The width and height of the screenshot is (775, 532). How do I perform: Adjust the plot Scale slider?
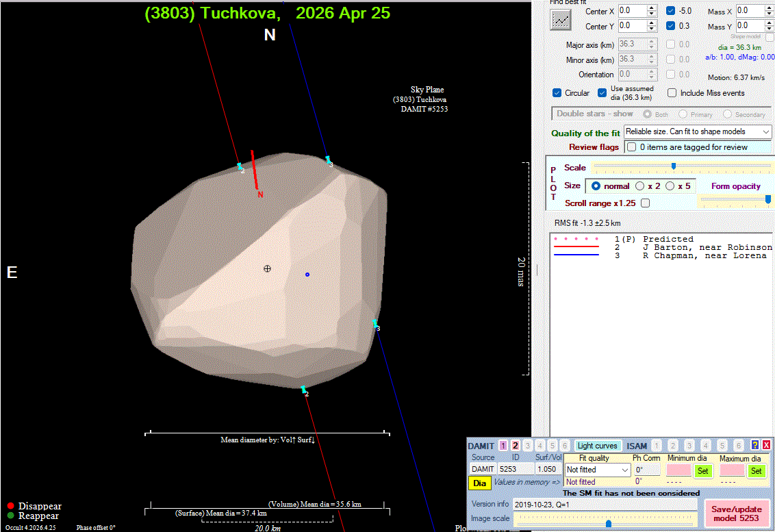tap(674, 166)
